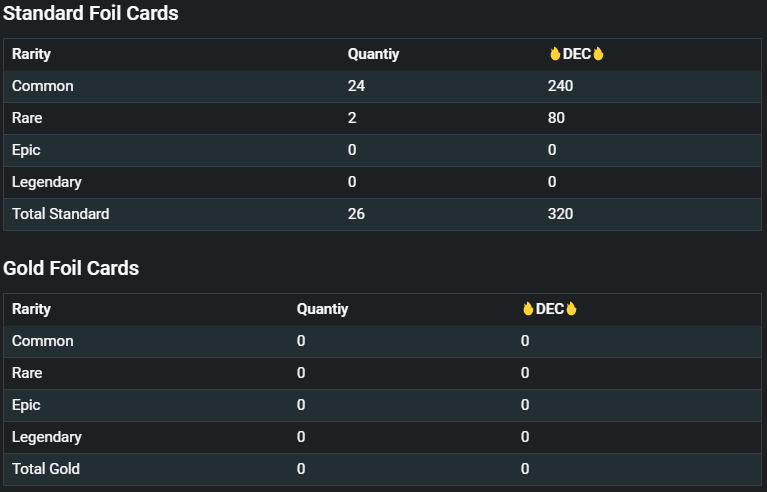Click the right flame icon in Standard Foil DEC header
The image size is (767, 492).
pyautogui.click(x=598, y=54)
